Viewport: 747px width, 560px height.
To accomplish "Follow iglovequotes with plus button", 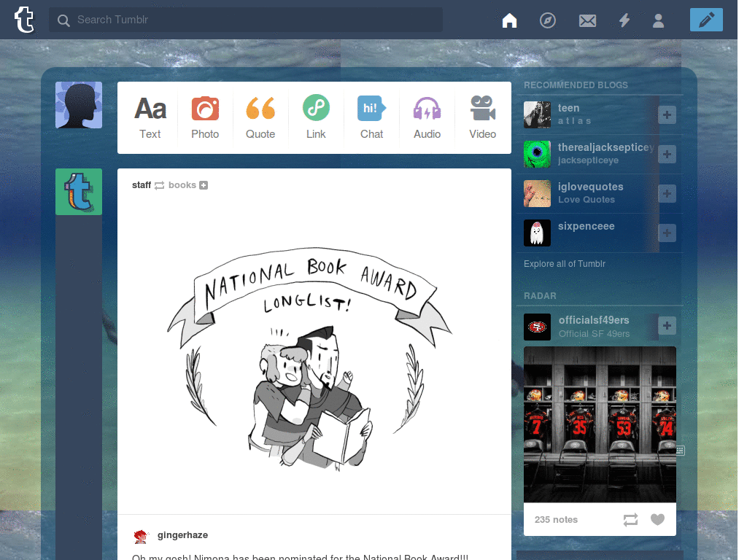I will (x=667, y=194).
